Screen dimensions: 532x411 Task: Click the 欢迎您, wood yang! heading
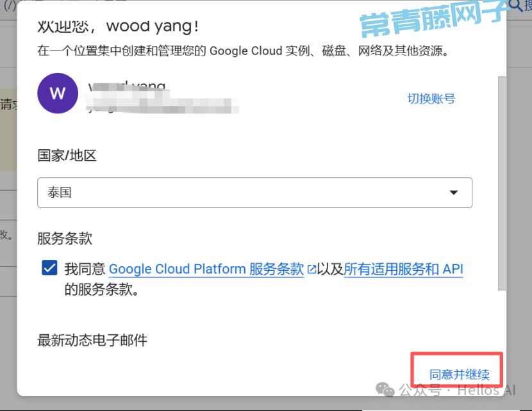point(119,26)
